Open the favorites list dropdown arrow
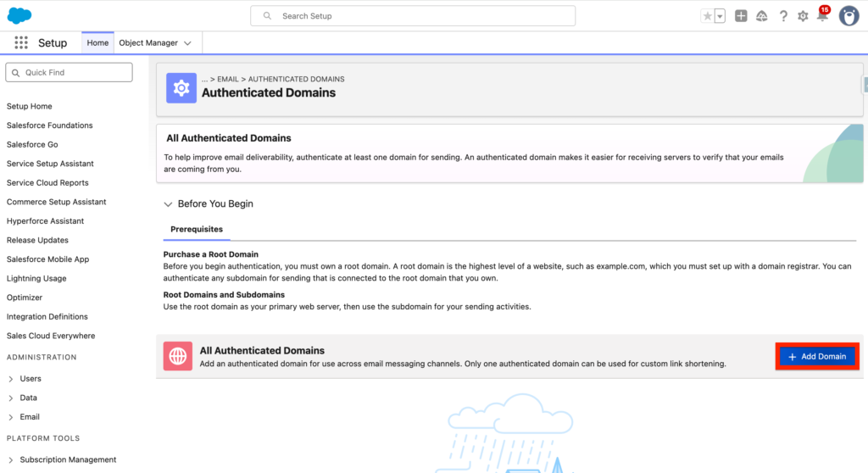Viewport: 868px width, 473px height. pos(720,16)
